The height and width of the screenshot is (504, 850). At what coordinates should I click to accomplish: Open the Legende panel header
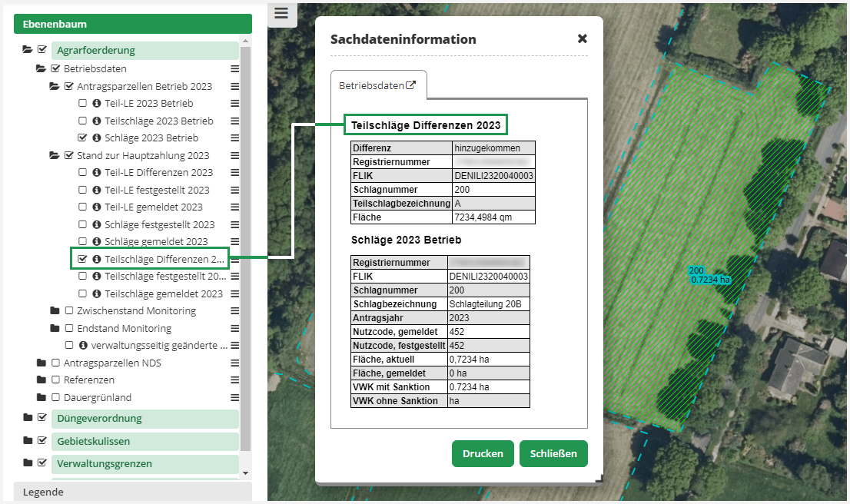click(x=132, y=492)
